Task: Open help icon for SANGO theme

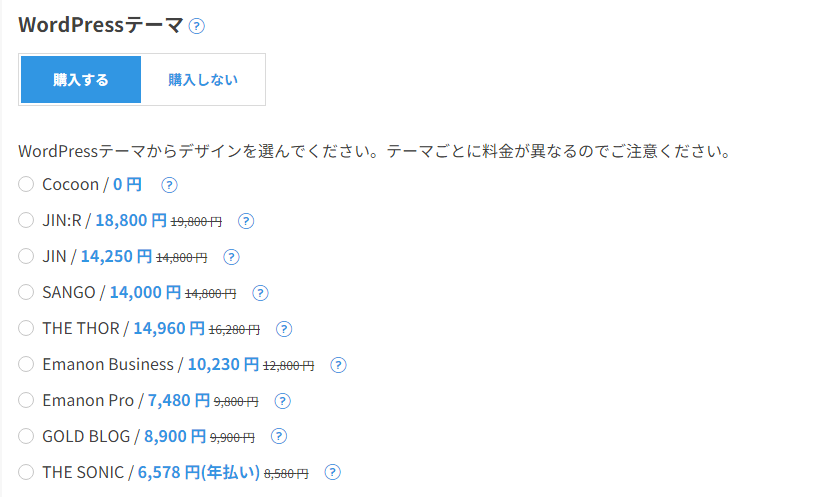Action: (x=260, y=293)
